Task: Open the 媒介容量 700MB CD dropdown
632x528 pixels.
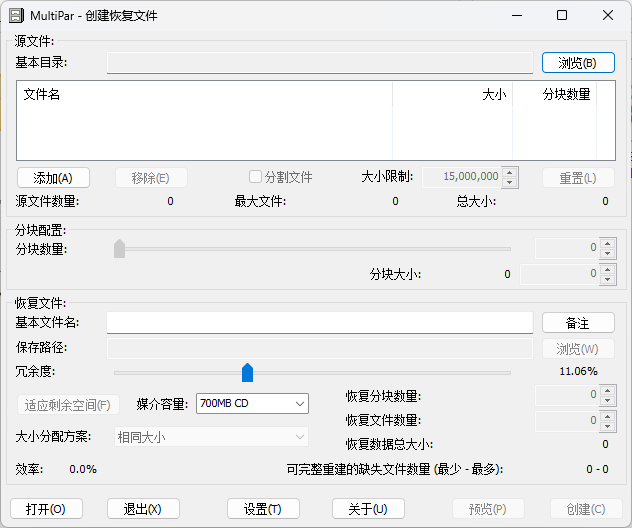Action: point(252,403)
